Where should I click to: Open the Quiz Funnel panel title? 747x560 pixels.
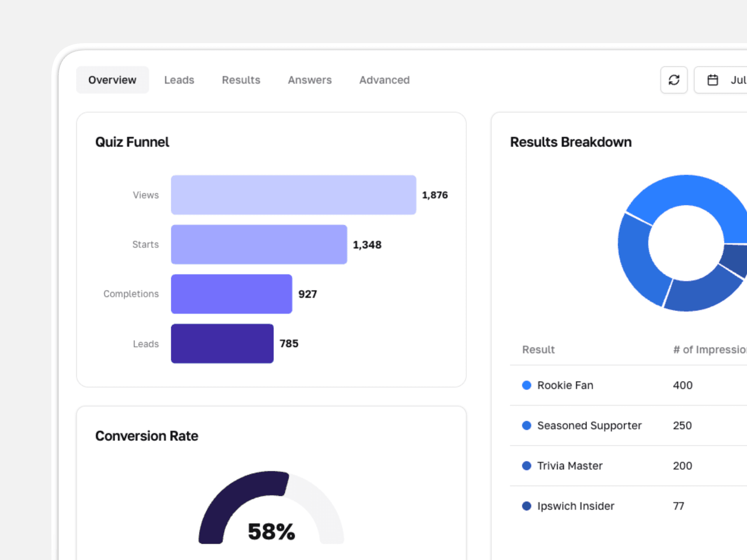point(132,142)
